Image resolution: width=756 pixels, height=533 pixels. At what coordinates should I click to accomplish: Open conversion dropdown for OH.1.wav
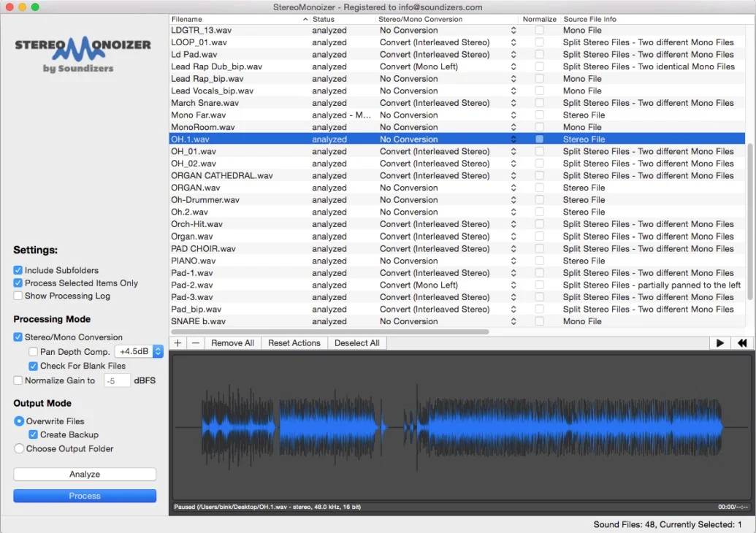[513, 139]
